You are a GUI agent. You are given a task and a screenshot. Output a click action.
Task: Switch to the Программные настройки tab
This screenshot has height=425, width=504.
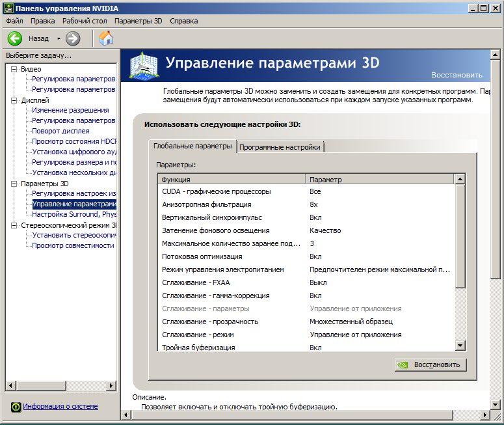pos(280,147)
